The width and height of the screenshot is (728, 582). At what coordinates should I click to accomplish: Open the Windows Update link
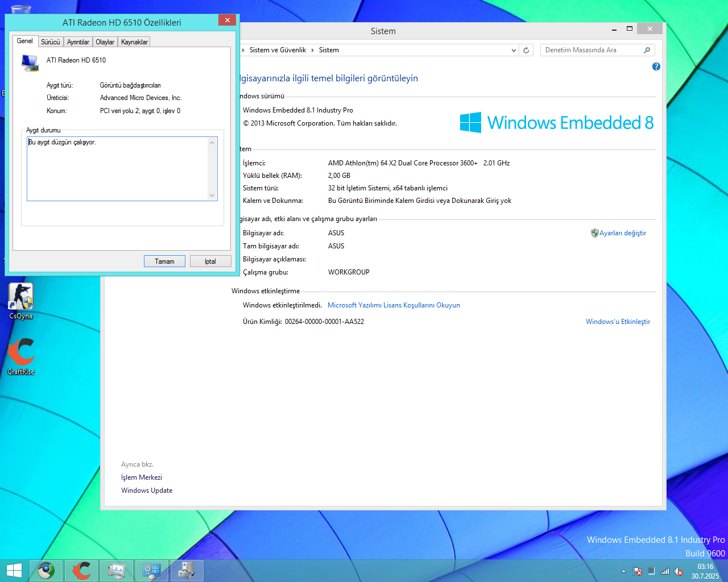[x=147, y=490]
